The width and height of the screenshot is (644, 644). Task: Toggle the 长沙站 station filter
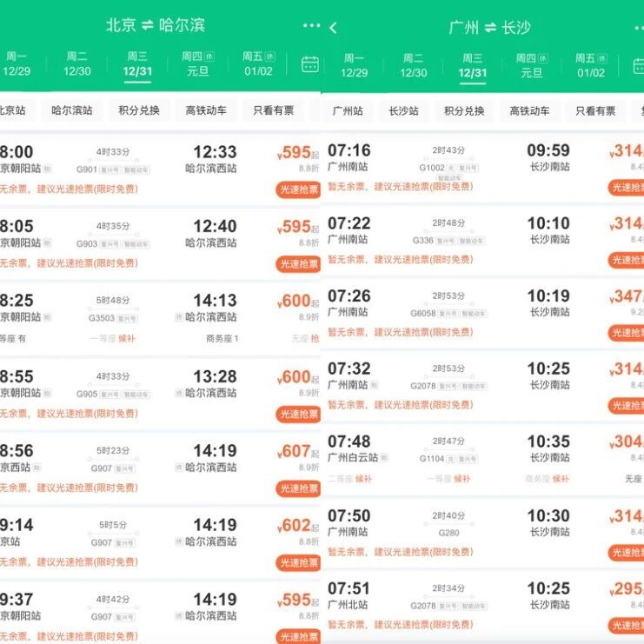(403, 111)
